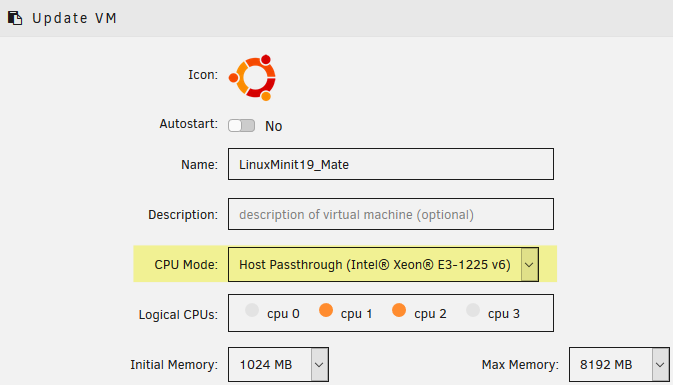The width and height of the screenshot is (673, 385).
Task: Click the Logical CPUs label
Action: coord(178,315)
